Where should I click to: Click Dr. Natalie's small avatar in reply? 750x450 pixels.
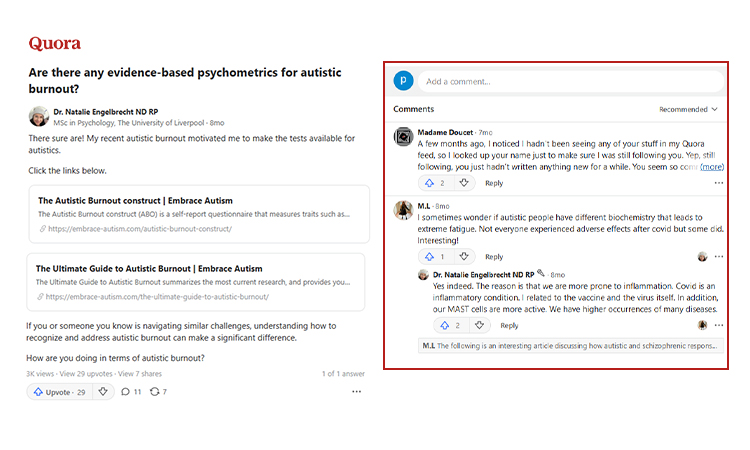point(423,275)
